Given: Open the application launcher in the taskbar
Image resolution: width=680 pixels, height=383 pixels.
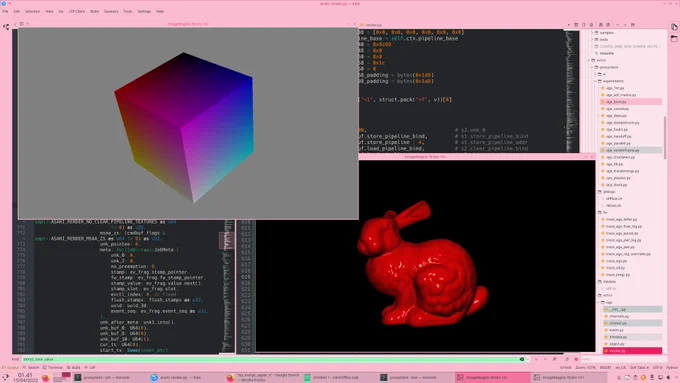Looking at the screenshot, I should pos(6,377).
